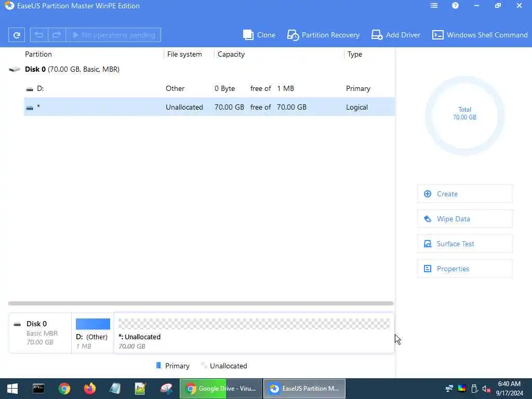
Task: Click the red-white disc taskbar icon
Action: (x=166, y=389)
